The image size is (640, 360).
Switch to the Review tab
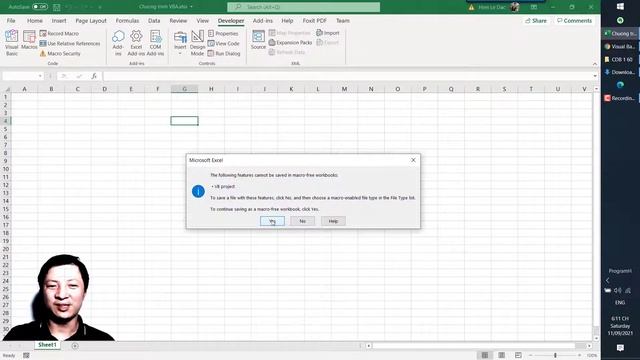178,20
